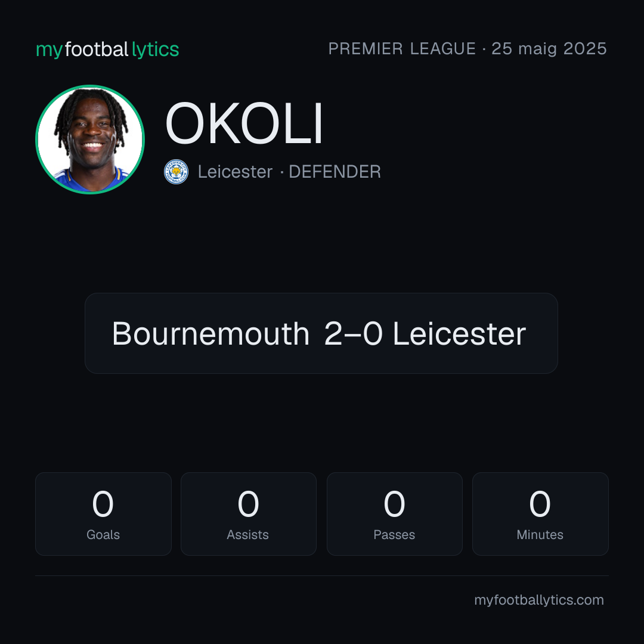This screenshot has width=644, height=644.
Task: Click the Leicester team name text
Action: click(235, 172)
